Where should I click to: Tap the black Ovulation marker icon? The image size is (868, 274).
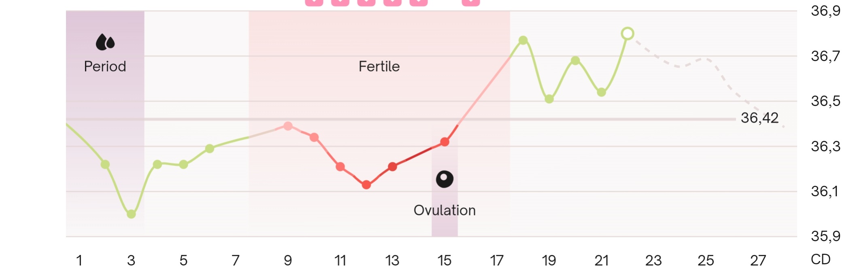tap(445, 179)
